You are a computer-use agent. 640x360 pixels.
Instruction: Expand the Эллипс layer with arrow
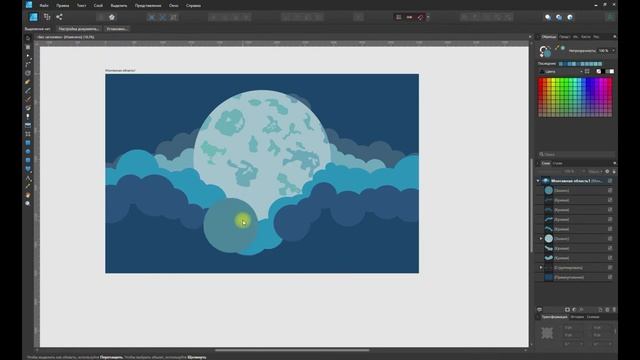pos(541,239)
